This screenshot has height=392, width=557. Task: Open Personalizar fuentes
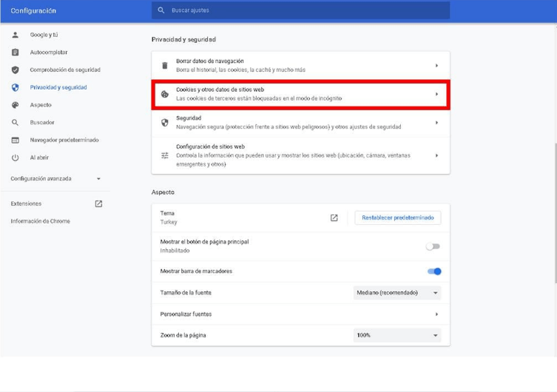300,314
